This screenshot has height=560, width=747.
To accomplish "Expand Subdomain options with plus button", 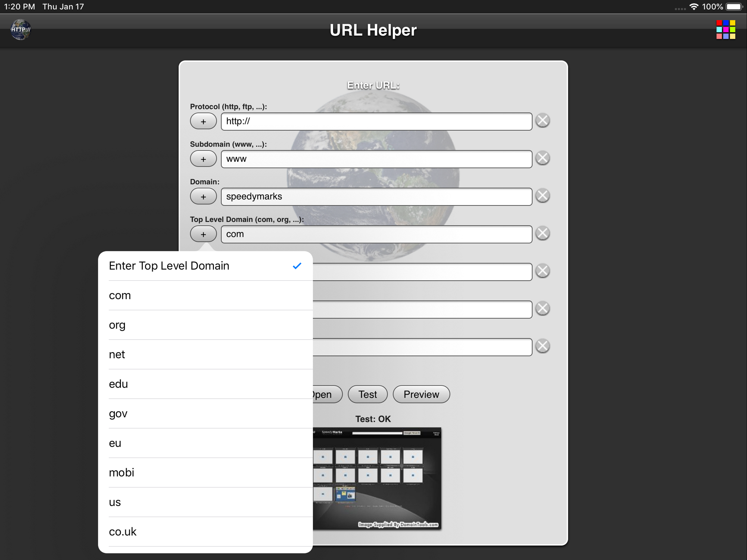I will click(x=203, y=159).
